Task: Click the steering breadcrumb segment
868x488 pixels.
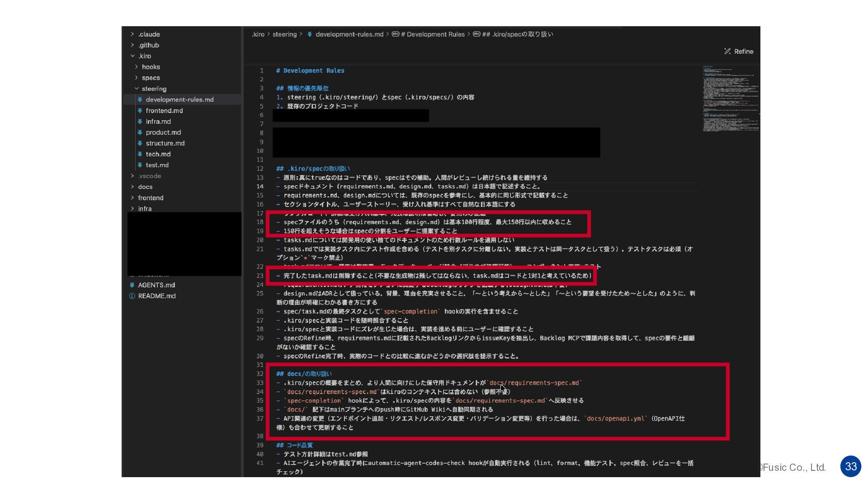Action: coord(284,34)
